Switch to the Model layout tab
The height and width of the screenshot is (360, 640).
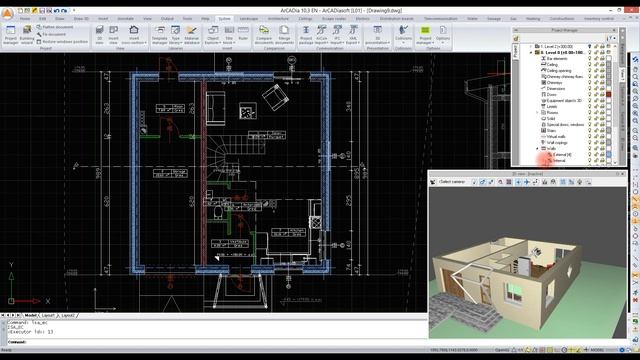click(30, 316)
